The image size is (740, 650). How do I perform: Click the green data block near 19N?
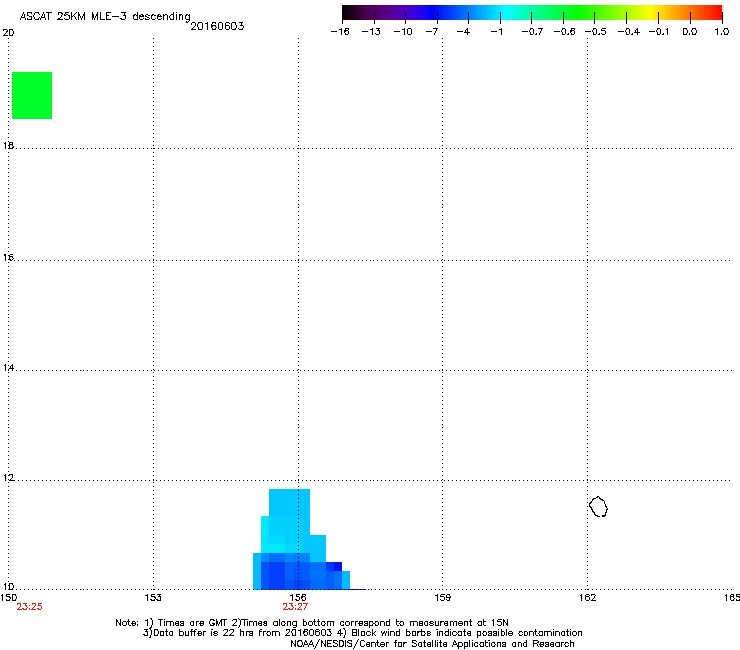[x=32, y=95]
